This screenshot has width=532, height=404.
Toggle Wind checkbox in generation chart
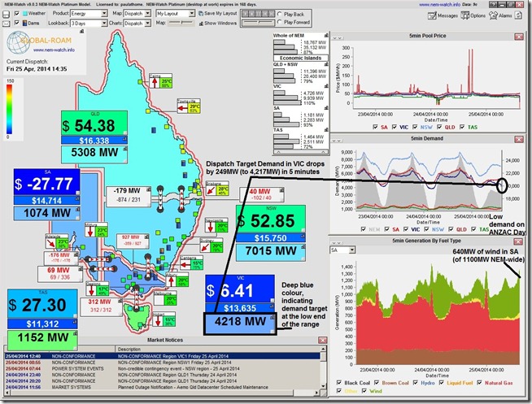(x=364, y=391)
